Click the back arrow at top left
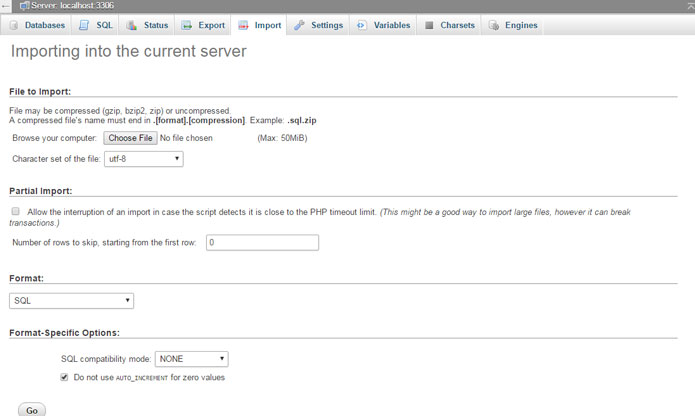 [x=5, y=6]
